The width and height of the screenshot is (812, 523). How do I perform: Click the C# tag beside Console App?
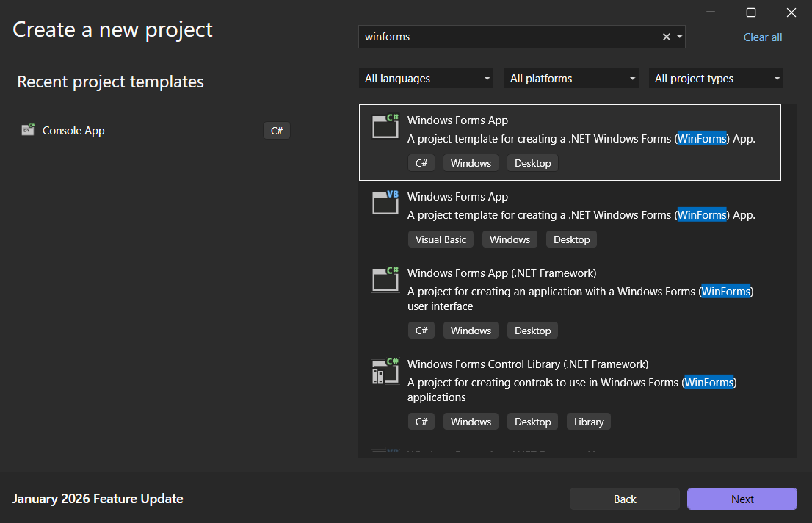(x=277, y=130)
